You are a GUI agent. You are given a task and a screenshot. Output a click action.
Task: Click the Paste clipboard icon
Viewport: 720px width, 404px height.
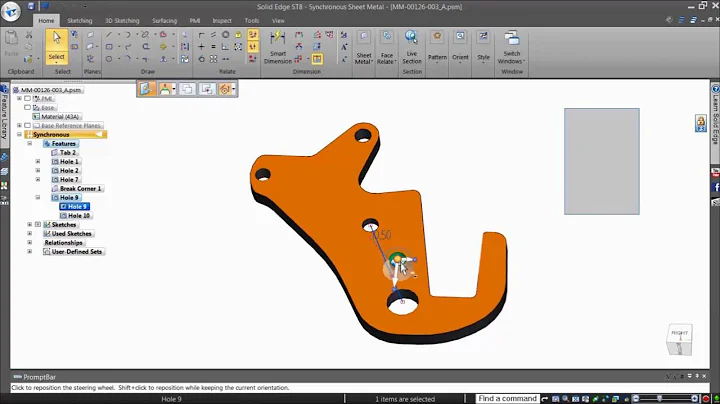point(11,38)
